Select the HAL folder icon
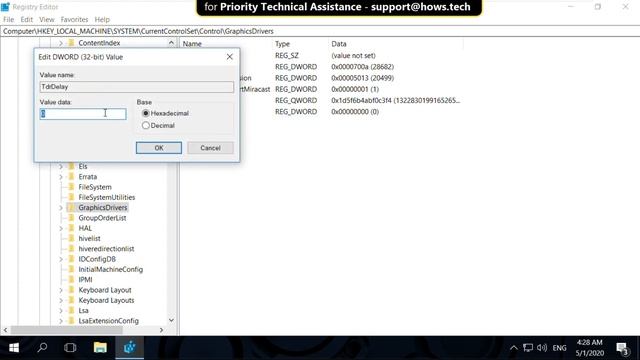 tap(71, 228)
